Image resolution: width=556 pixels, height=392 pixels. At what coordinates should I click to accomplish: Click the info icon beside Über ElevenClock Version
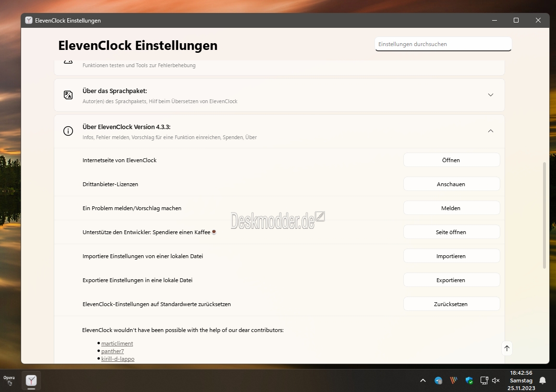pos(68,131)
